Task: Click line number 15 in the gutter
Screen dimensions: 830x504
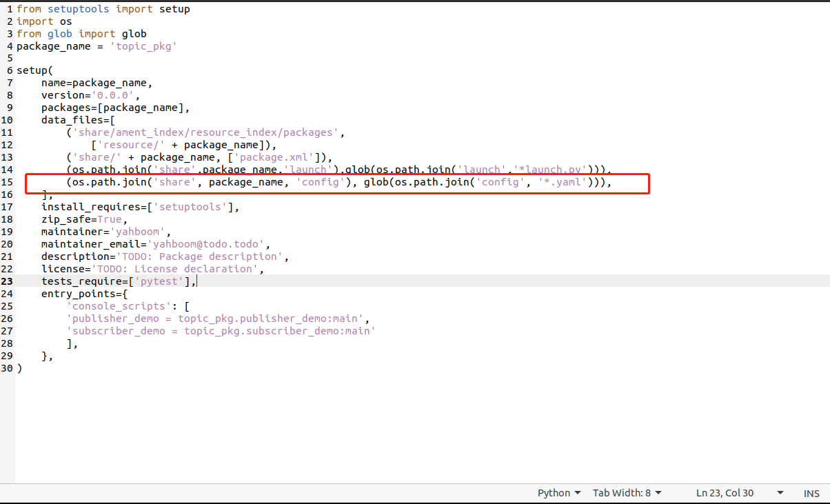Action: pyautogui.click(x=8, y=182)
